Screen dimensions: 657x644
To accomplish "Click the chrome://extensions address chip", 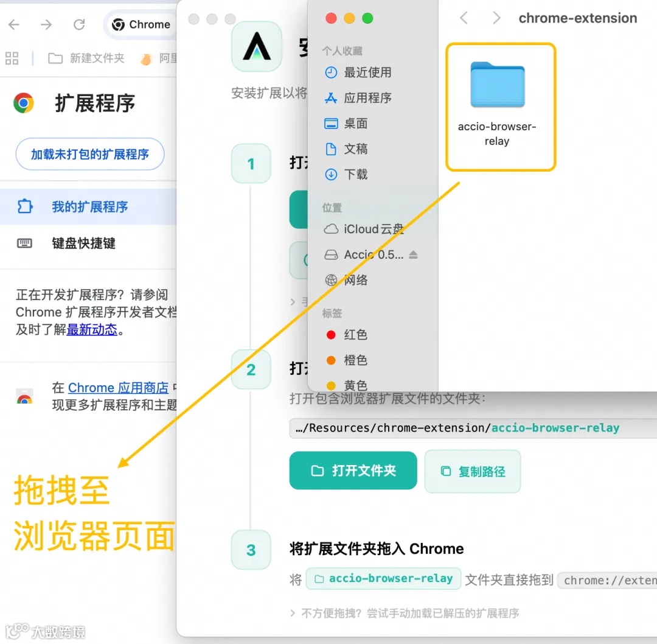I will coord(608,580).
